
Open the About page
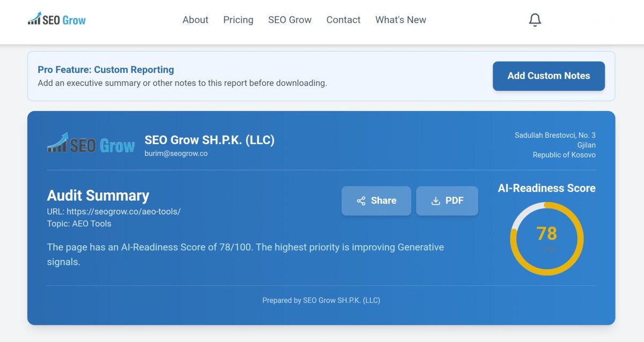click(x=195, y=20)
